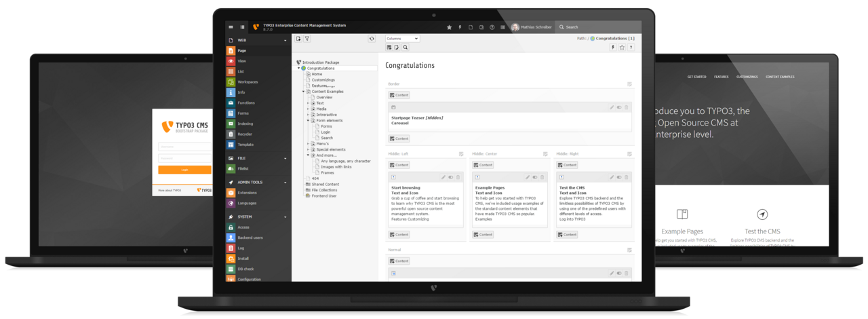Toggle visibility of Example Pages element
Viewport: 868px width, 319px height.
(x=535, y=177)
